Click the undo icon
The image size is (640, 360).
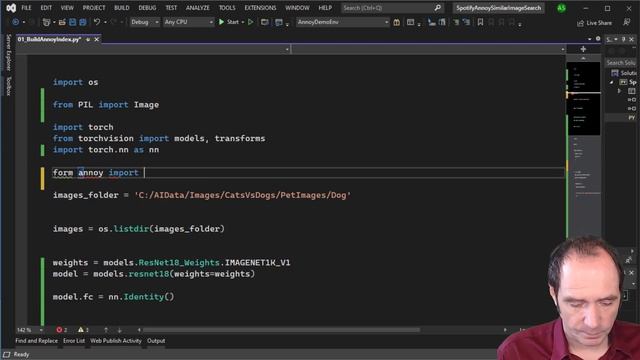[97, 22]
